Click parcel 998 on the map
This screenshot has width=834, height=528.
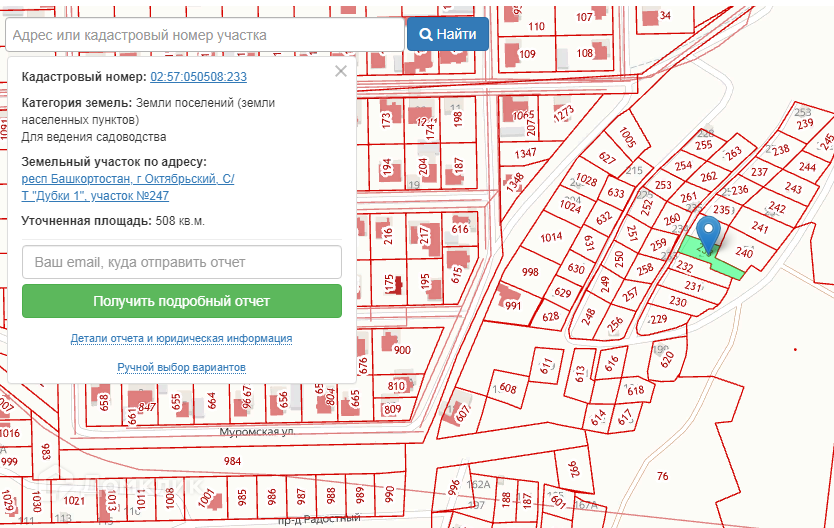pos(530,273)
